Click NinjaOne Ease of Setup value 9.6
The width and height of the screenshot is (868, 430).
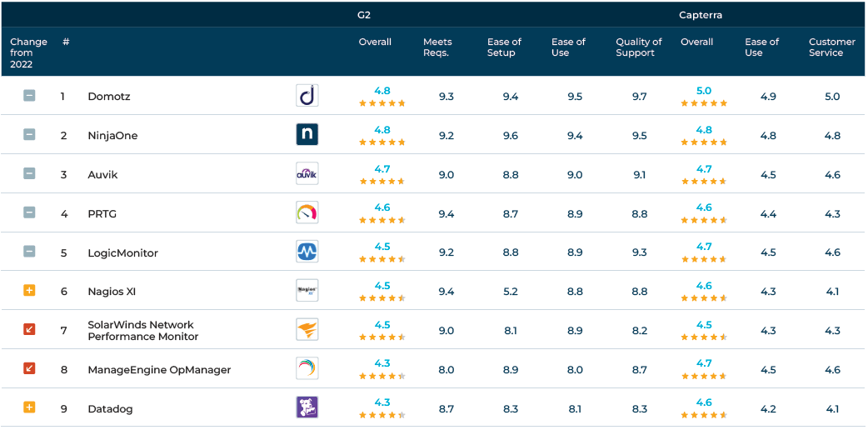tap(511, 136)
